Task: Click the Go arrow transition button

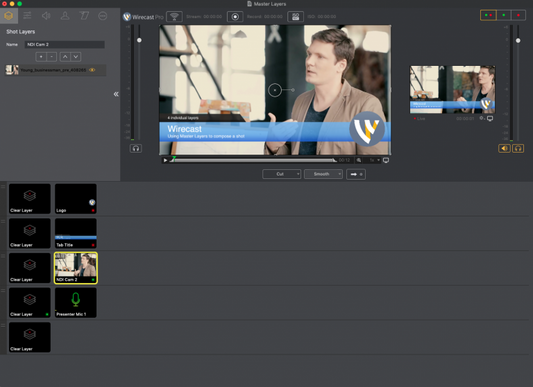Action: tap(356, 174)
